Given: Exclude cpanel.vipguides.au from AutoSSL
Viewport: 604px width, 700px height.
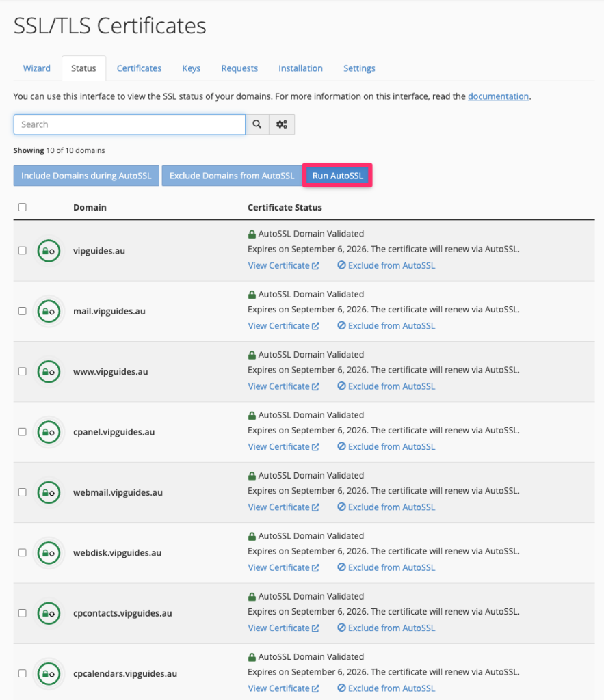Looking at the screenshot, I should (x=386, y=447).
